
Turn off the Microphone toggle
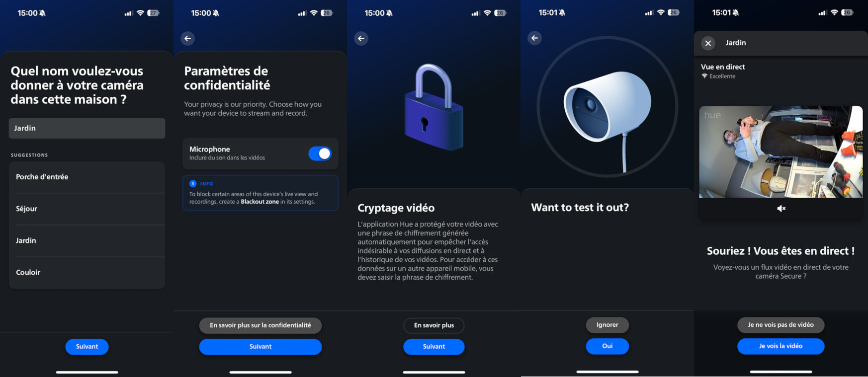320,153
